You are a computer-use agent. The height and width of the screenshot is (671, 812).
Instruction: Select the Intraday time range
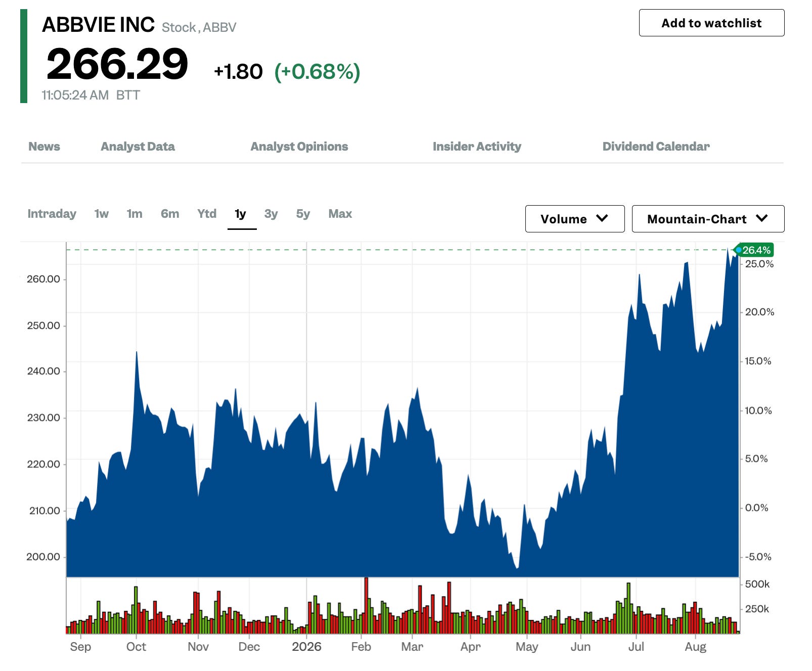point(52,214)
